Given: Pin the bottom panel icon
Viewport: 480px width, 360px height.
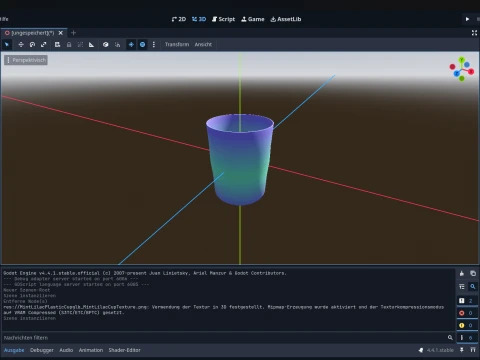Looking at the screenshot, I should pyautogui.click(x=462, y=350).
